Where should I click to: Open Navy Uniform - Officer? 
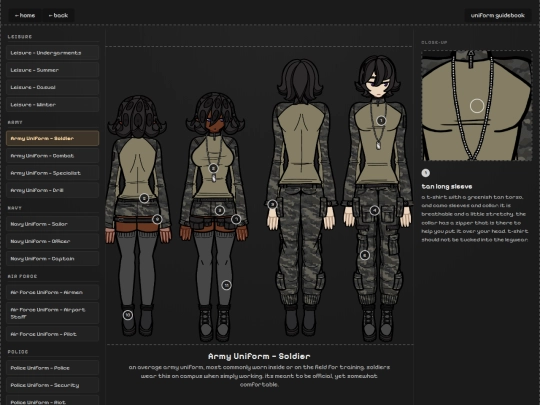pos(52,241)
